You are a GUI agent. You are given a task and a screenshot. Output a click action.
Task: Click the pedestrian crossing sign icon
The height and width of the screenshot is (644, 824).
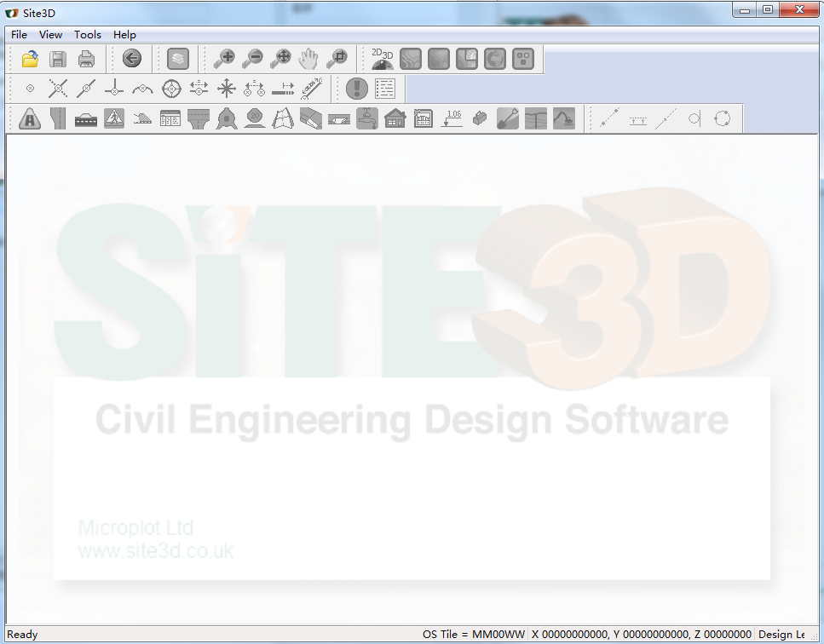(114, 118)
